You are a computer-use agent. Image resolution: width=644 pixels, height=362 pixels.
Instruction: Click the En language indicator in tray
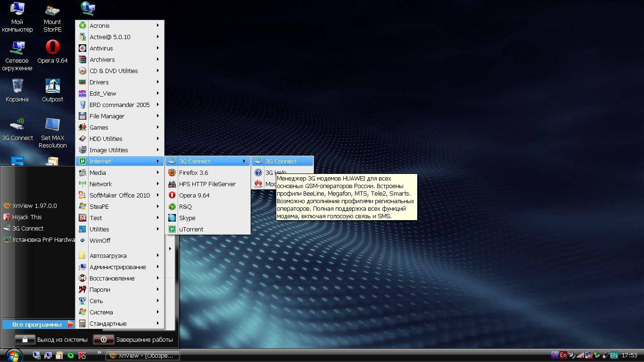[563, 355]
